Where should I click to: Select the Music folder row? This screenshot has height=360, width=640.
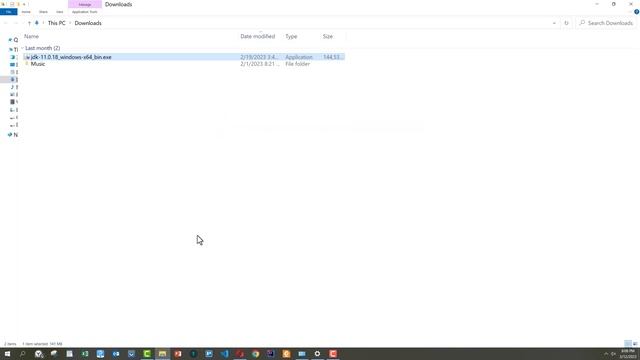tap(184, 64)
